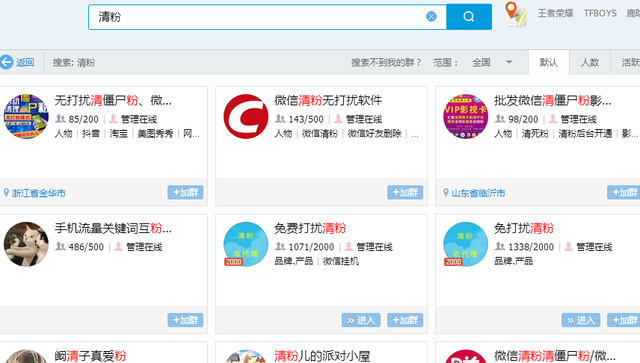Click tag 微信好友删除
Screen dimensions: 640x363
pyautogui.click(x=375, y=134)
